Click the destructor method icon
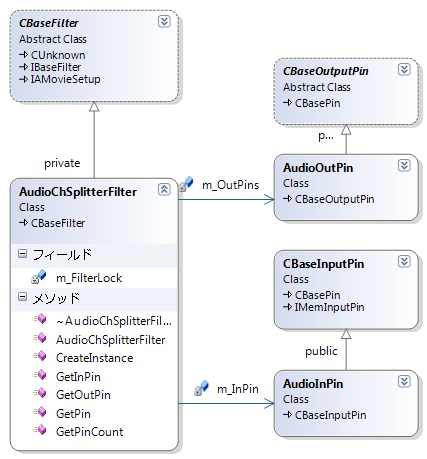427x459 pixels. [x=40, y=319]
